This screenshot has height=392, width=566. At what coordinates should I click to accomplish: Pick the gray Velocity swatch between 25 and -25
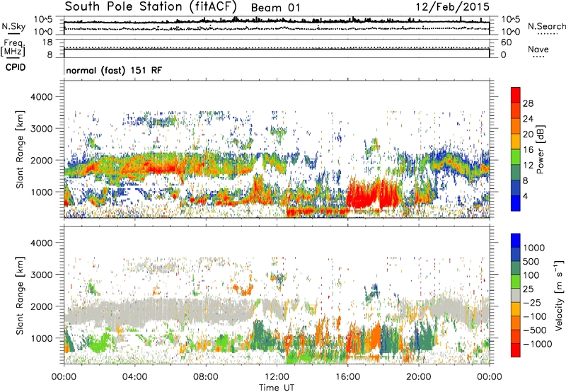[x=516, y=296]
